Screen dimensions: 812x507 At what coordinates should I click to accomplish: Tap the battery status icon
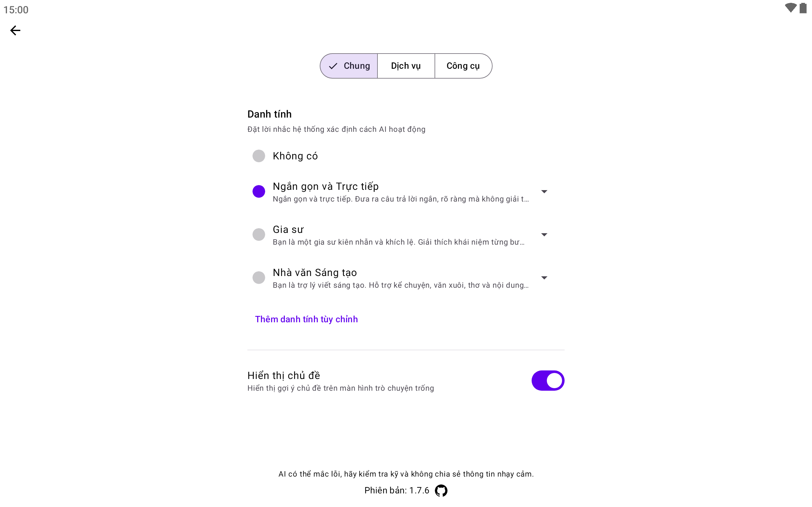pyautogui.click(x=803, y=8)
